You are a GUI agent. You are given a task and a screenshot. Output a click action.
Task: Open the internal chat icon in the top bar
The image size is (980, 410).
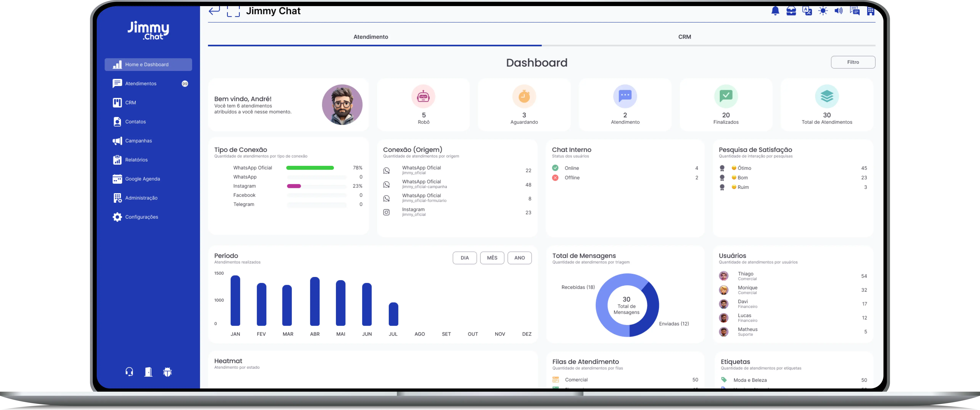pyautogui.click(x=854, y=11)
